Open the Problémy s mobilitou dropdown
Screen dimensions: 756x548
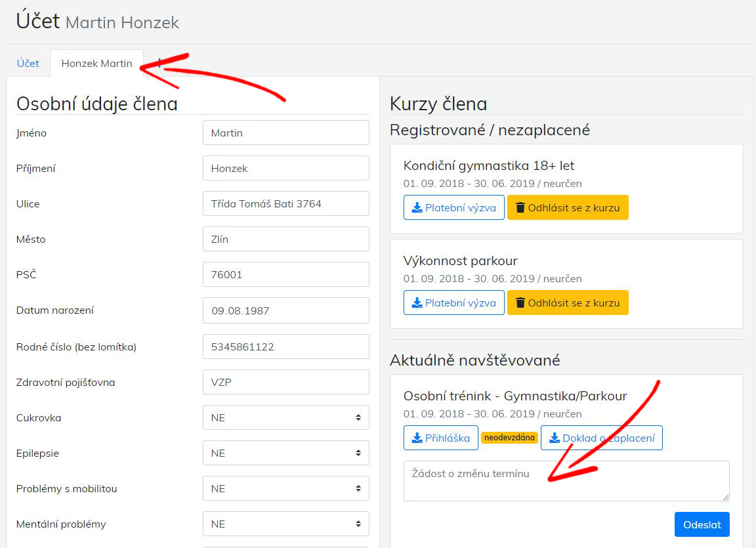point(285,488)
